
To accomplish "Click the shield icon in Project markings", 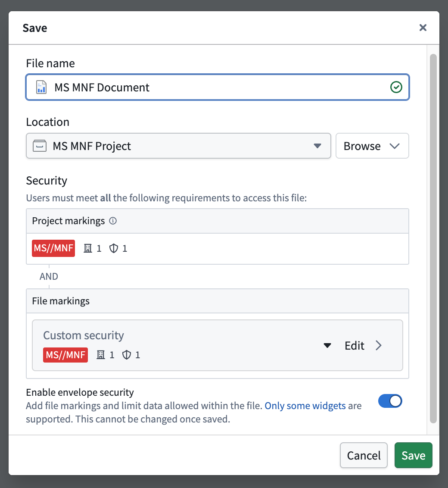I will pyautogui.click(x=114, y=248).
